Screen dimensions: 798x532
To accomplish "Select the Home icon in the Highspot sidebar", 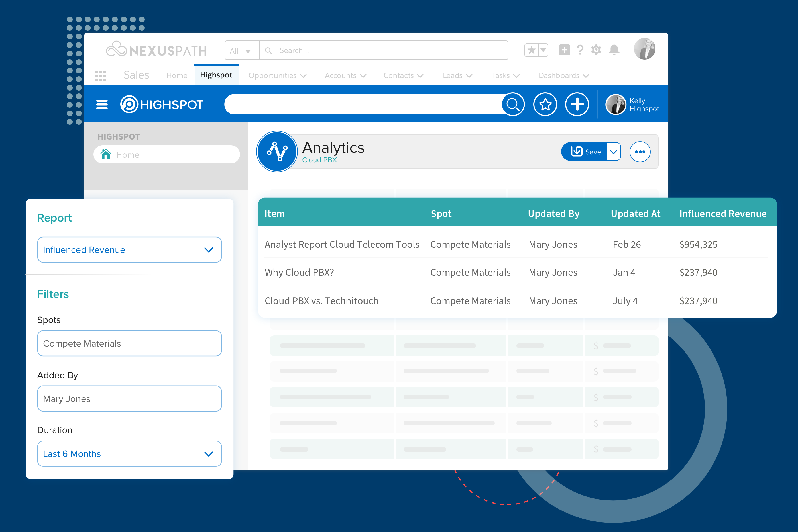I will click(106, 154).
